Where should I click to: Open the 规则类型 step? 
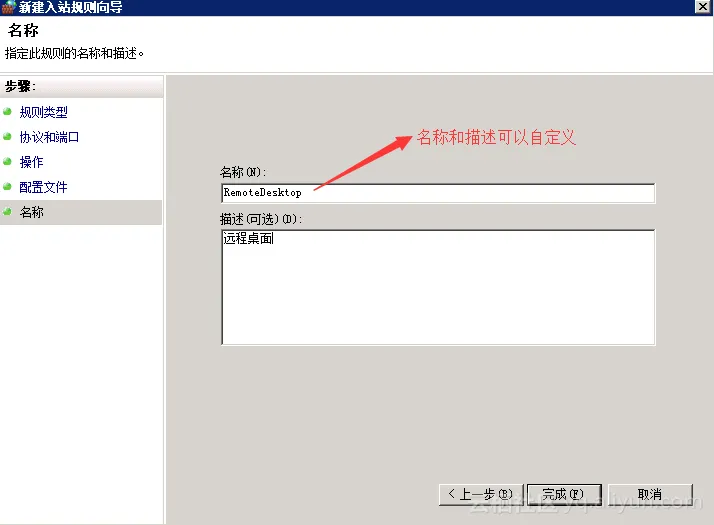pyautogui.click(x=43, y=112)
